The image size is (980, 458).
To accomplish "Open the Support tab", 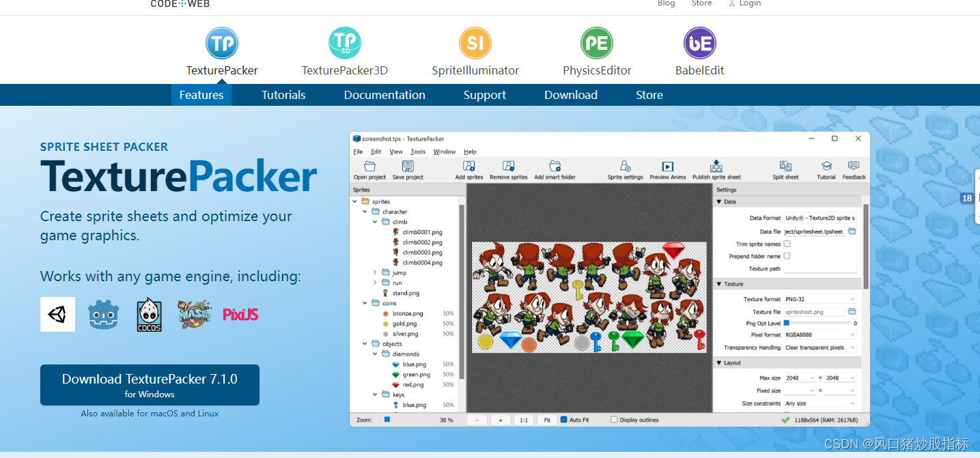I will pos(485,95).
